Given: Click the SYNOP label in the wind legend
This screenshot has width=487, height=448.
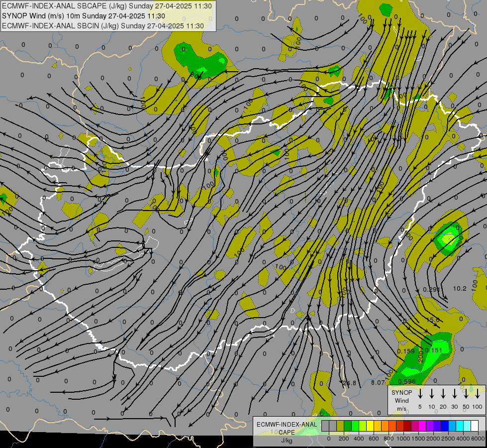Looking at the screenshot, I should 401,392.
